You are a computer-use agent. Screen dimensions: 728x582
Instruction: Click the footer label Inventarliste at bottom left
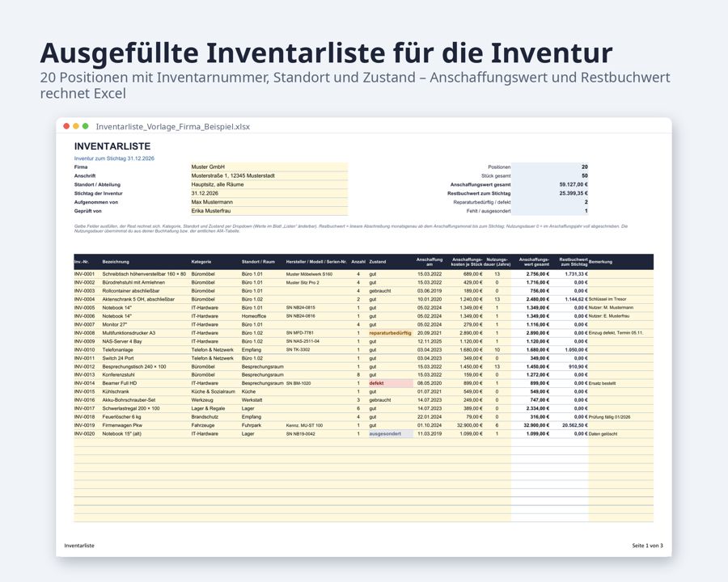(79, 546)
